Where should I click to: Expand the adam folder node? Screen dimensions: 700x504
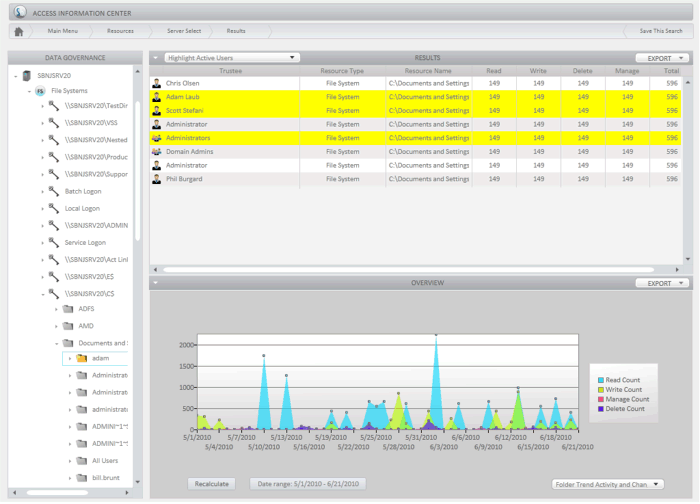[x=70, y=358]
